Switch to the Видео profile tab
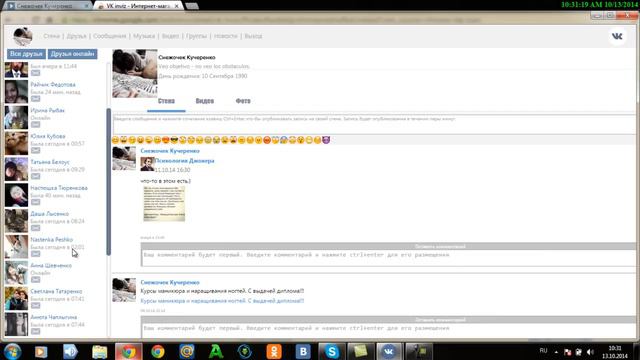This screenshot has width=640, height=360. point(204,101)
